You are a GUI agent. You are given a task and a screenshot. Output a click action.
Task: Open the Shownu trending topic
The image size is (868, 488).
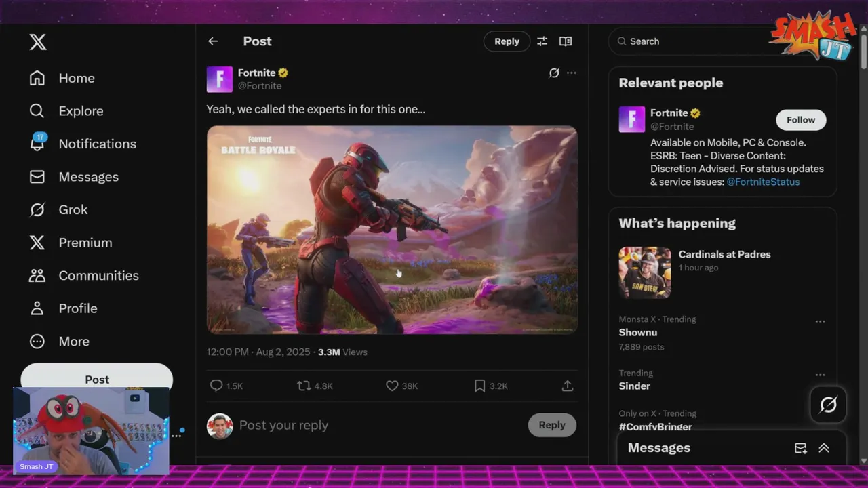[x=638, y=333]
